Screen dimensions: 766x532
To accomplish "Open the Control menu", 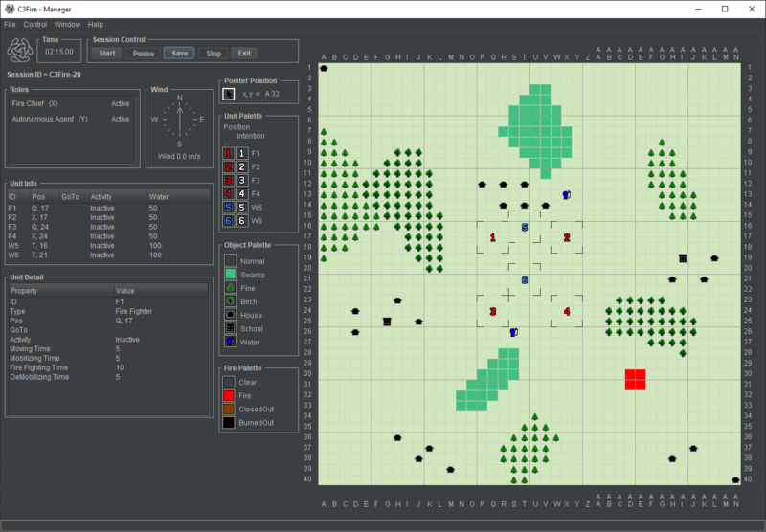I will [34, 24].
